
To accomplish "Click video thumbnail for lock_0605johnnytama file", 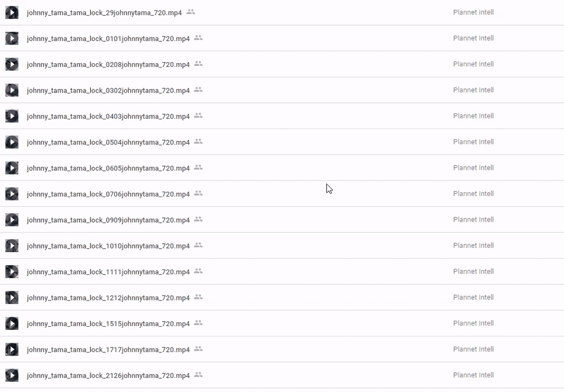I will 12,168.
